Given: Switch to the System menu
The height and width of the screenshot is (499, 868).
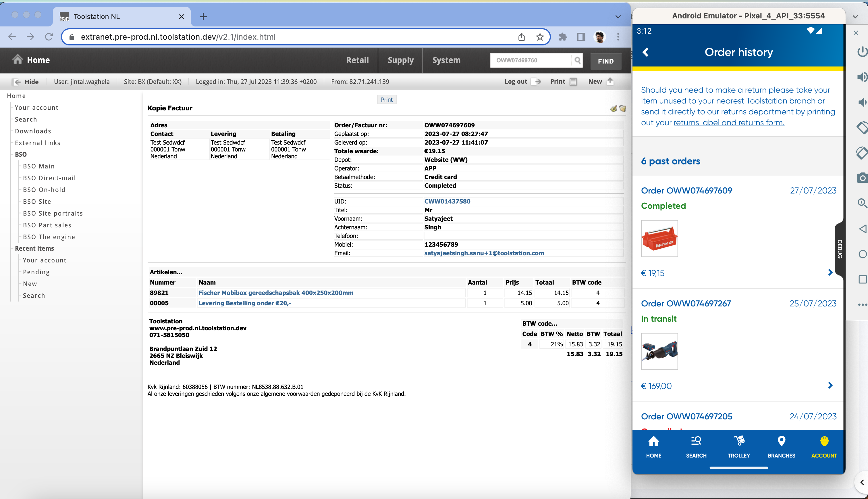Looking at the screenshot, I should pyautogui.click(x=446, y=60).
